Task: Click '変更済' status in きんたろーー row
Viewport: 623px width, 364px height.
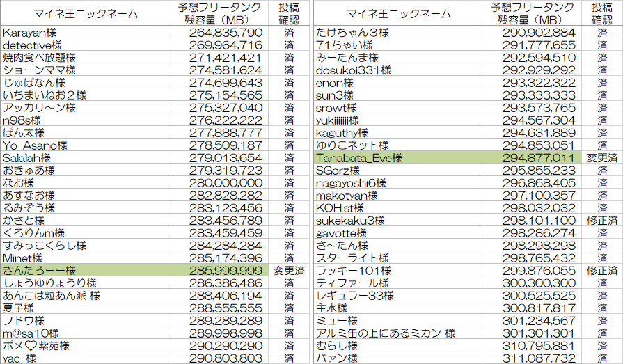Action: [x=290, y=271]
